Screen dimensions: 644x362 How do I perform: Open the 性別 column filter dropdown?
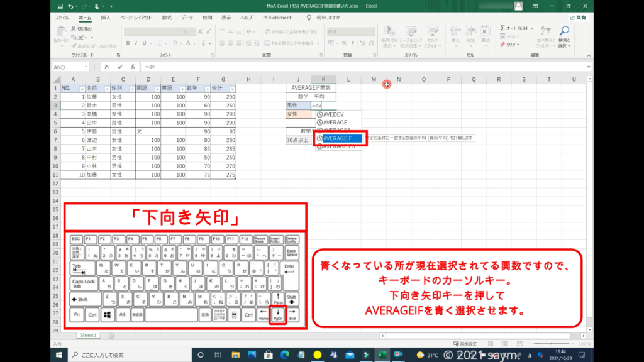[x=131, y=89]
